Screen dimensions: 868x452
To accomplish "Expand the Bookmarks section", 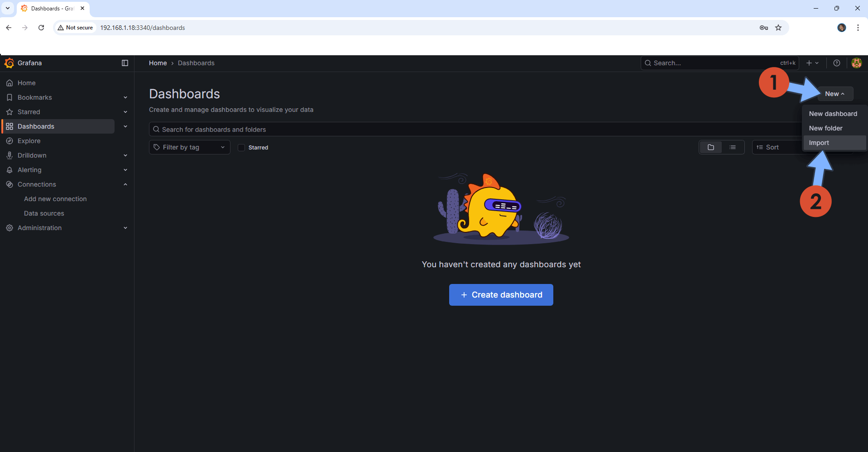I will pyautogui.click(x=125, y=97).
